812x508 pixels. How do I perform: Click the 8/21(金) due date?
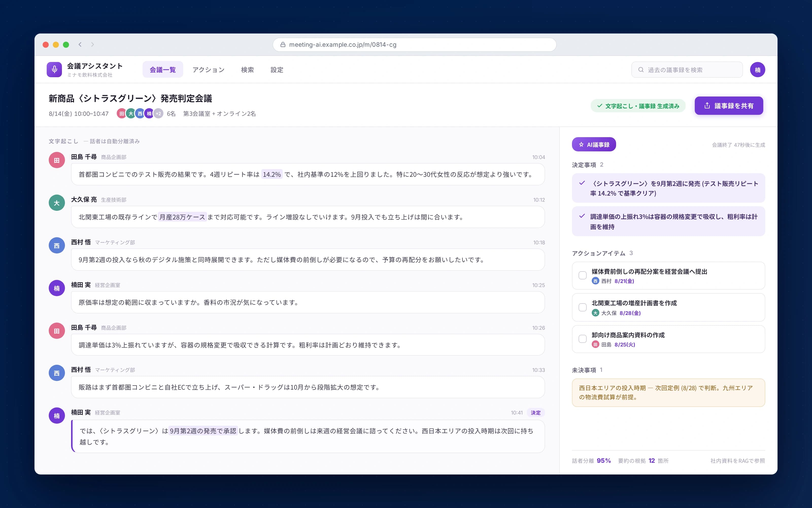coord(624,281)
